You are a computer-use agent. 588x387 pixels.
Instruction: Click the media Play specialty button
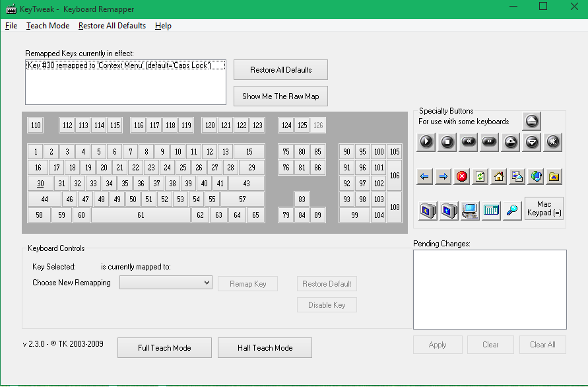coord(426,142)
